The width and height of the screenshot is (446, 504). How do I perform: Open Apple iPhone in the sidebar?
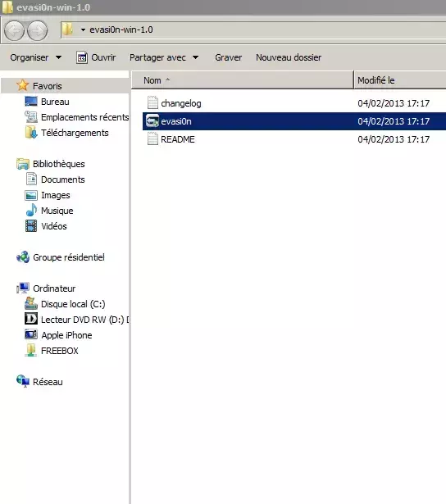(66, 335)
